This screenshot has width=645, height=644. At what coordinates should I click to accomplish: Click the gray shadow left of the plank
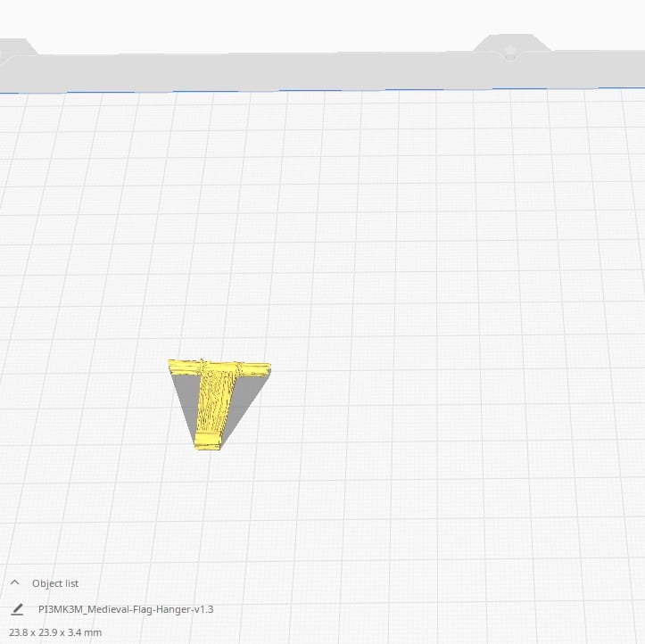pyautogui.click(x=187, y=397)
